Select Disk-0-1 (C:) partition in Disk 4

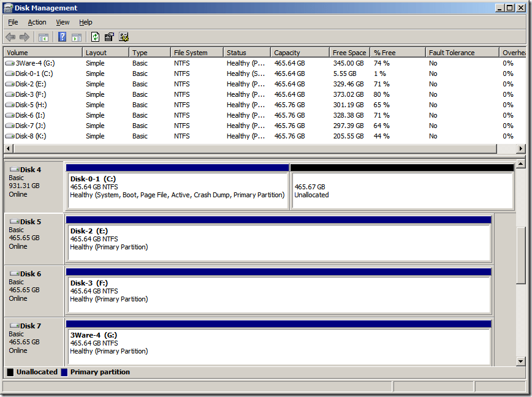[x=177, y=191]
